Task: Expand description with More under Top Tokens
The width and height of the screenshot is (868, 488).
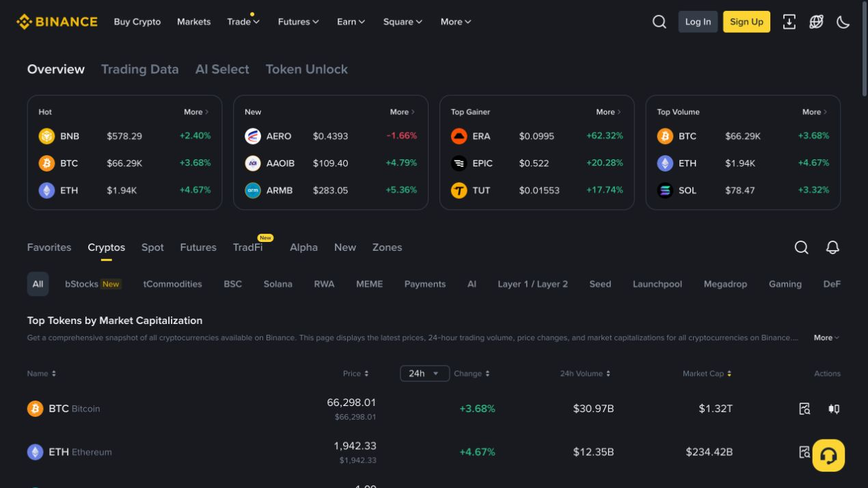Action: coord(826,338)
